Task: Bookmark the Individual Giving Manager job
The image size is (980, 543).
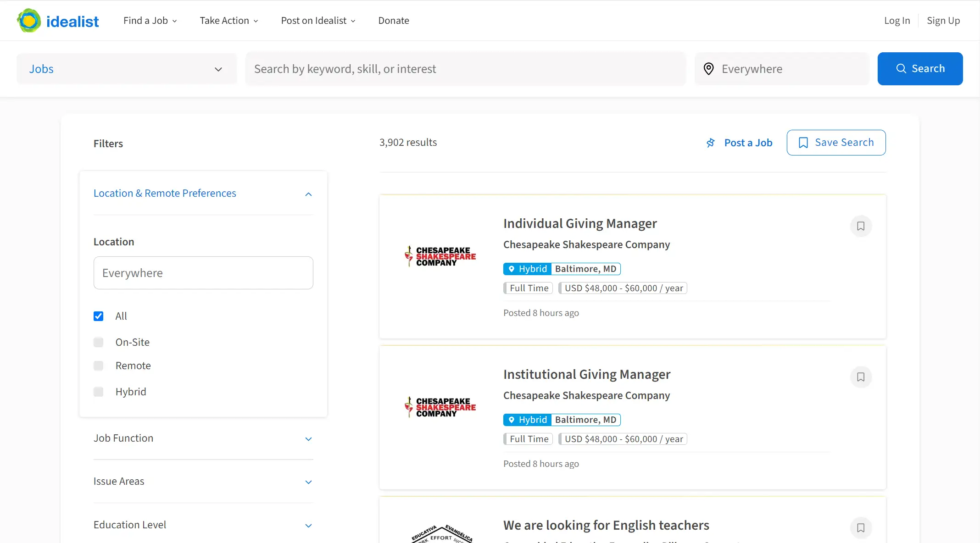Action: (x=861, y=226)
